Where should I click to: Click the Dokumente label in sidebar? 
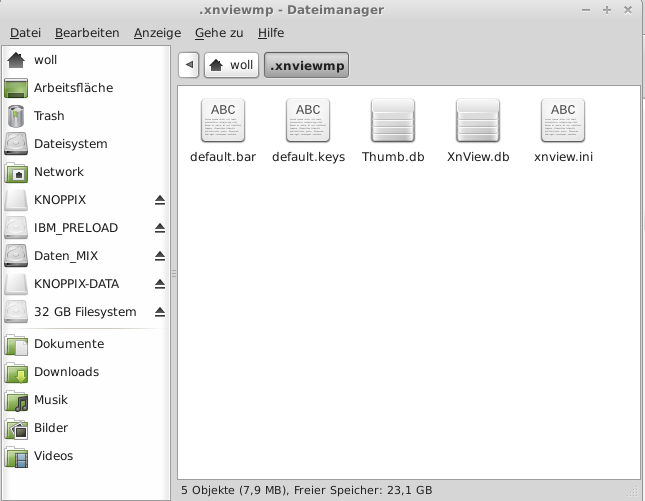pyautogui.click(x=69, y=344)
